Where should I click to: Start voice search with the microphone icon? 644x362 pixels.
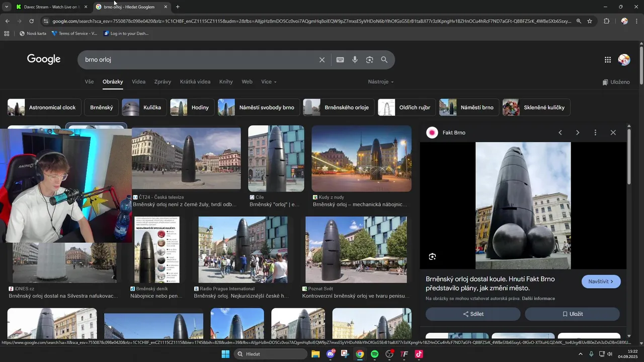point(355,60)
